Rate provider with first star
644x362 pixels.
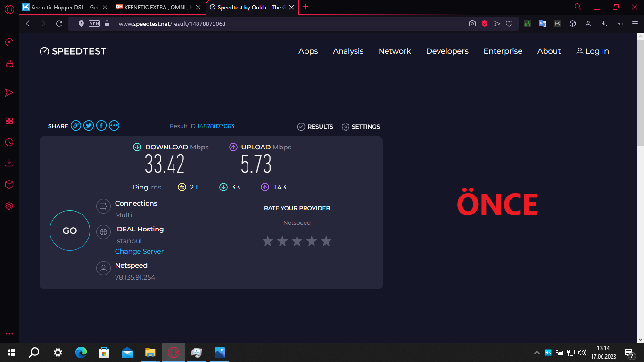click(x=268, y=241)
